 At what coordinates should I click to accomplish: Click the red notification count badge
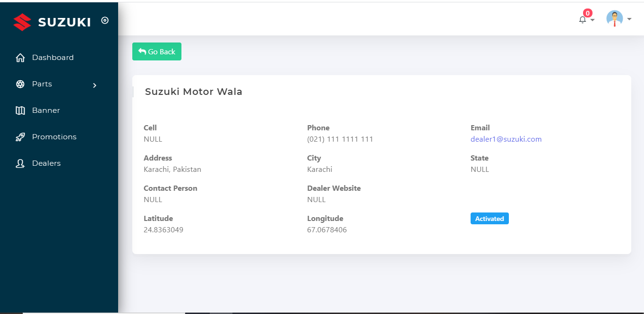588,13
